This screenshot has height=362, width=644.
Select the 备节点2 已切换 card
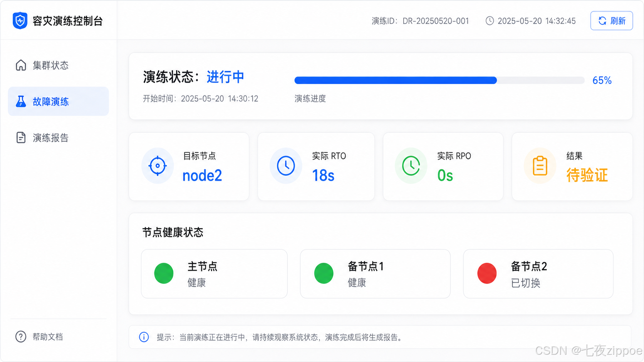tap(538, 274)
